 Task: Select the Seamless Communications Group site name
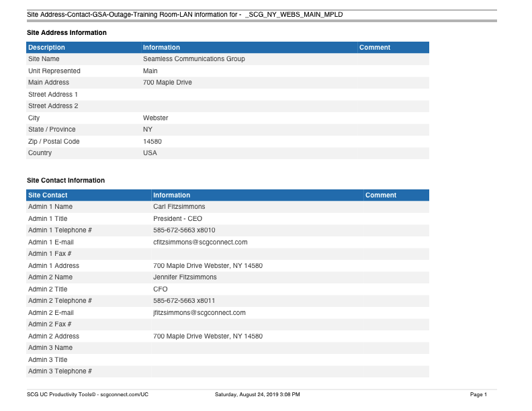(x=193, y=59)
